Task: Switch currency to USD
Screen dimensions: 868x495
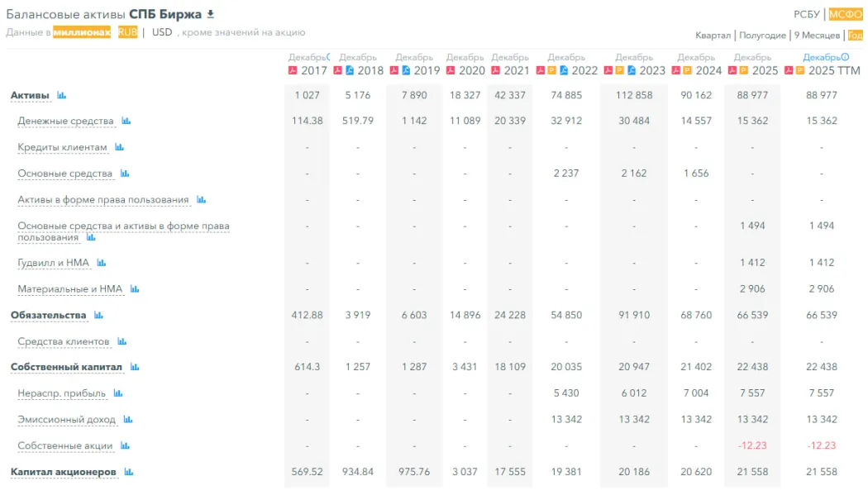Action: pyautogui.click(x=162, y=32)
